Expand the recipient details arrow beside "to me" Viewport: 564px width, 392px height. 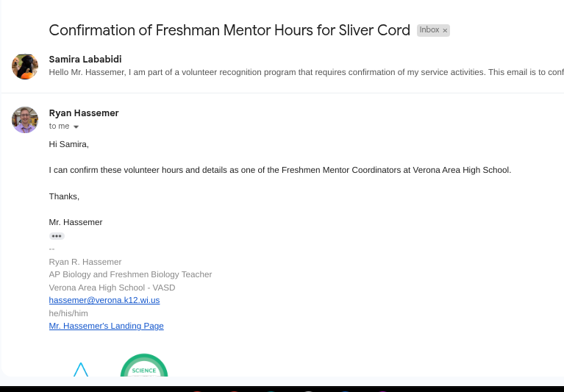tap(76, 126)
